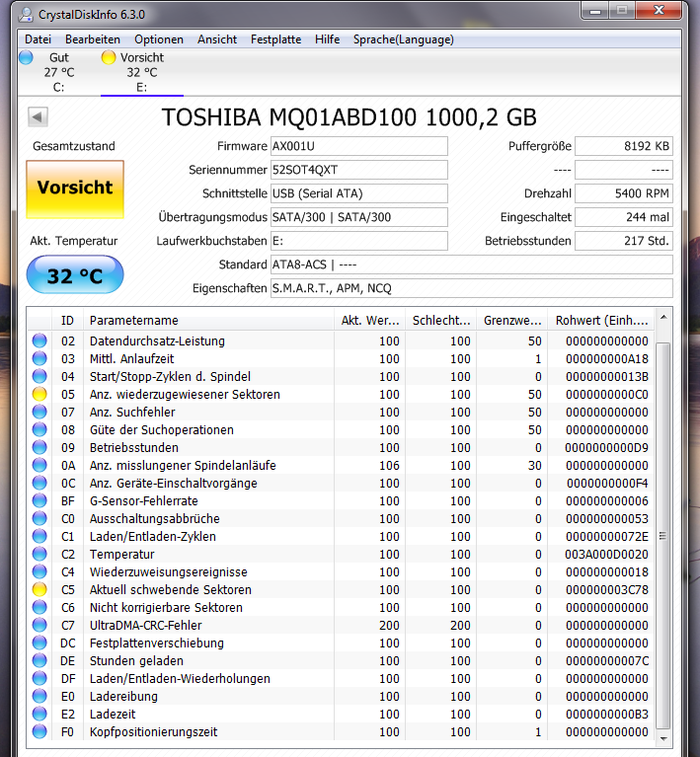Click the Schlecht... column header
The height and width of the screenshot is (757, 700).
(x=440, y=321)
